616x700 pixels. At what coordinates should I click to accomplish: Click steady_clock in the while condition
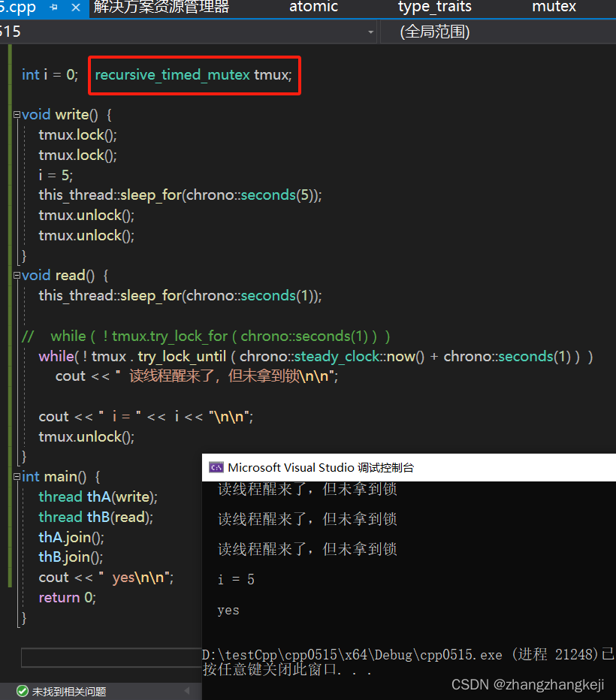[x=337, y=356]
